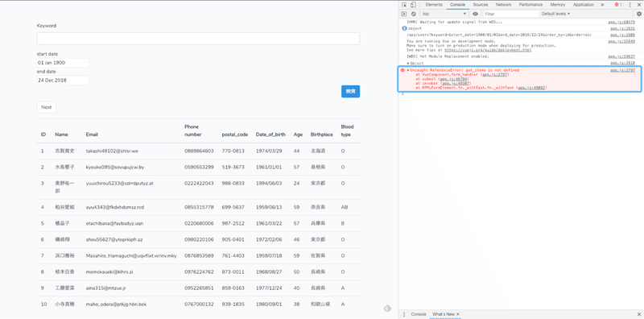Click blood type AB in row 4
644x319 pixels.
(x=345, y=207)
